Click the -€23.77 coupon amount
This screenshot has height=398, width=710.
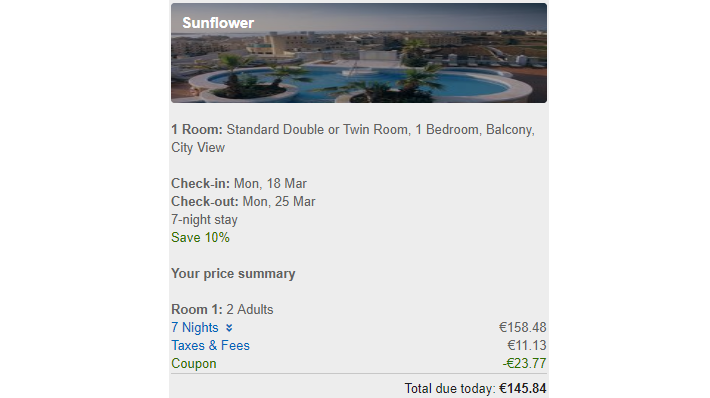point(524,363)
